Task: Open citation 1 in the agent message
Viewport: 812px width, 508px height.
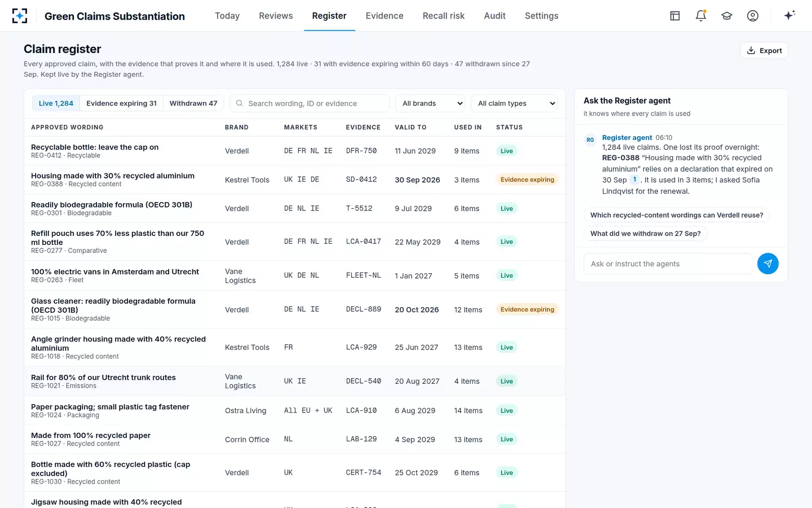Action: pyautogui.click(x=634, y=179)
